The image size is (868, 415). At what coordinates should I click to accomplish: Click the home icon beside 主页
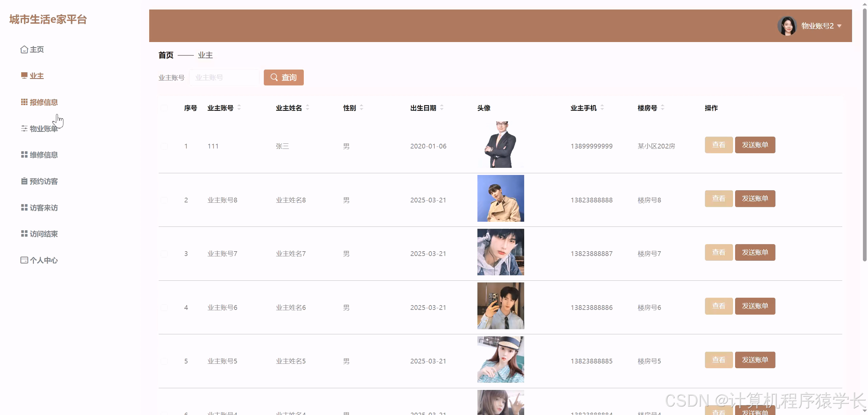pyautogui.click(x=24, y=50)
